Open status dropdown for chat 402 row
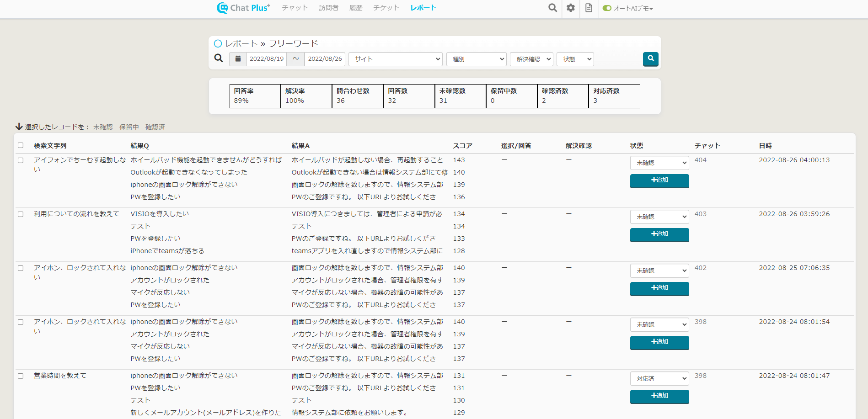 tap(659, 270)
